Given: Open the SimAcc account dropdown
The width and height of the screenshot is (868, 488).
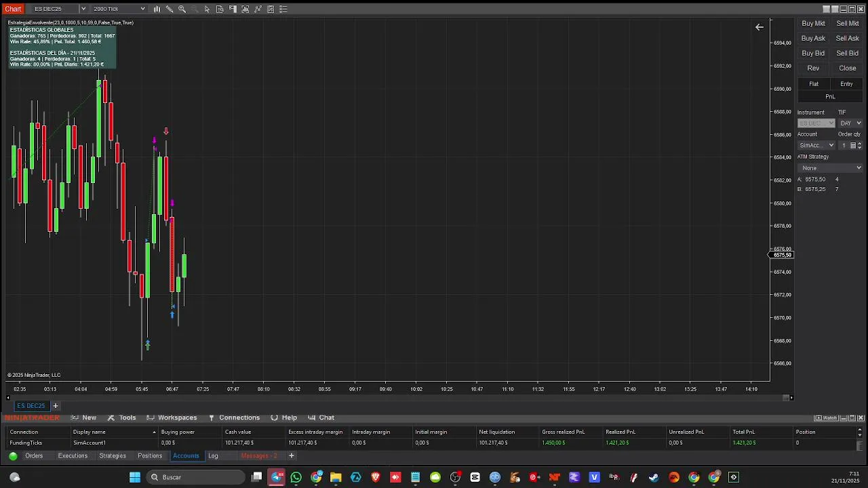Looking at the screenshot, I should pos(816,145).
